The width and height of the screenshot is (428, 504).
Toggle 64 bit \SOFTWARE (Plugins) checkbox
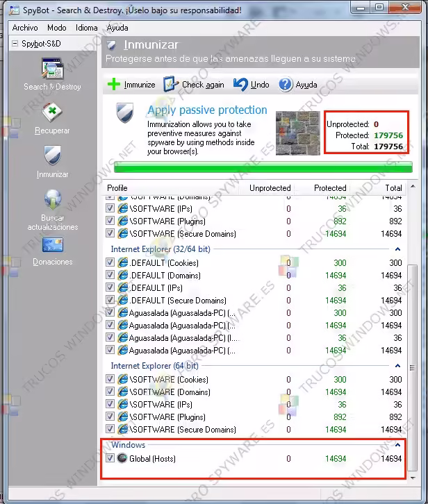(x=110, y=417)
